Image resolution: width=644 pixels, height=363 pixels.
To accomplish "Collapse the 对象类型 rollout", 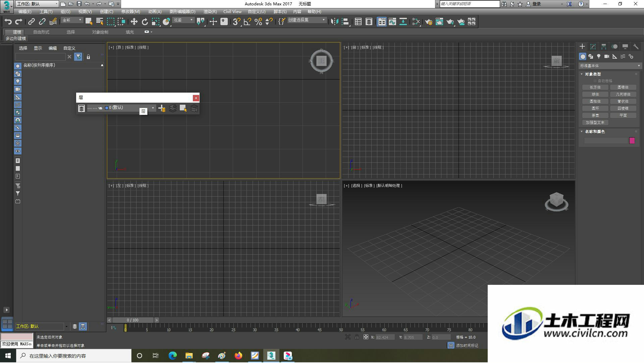I will pos(593,74).
